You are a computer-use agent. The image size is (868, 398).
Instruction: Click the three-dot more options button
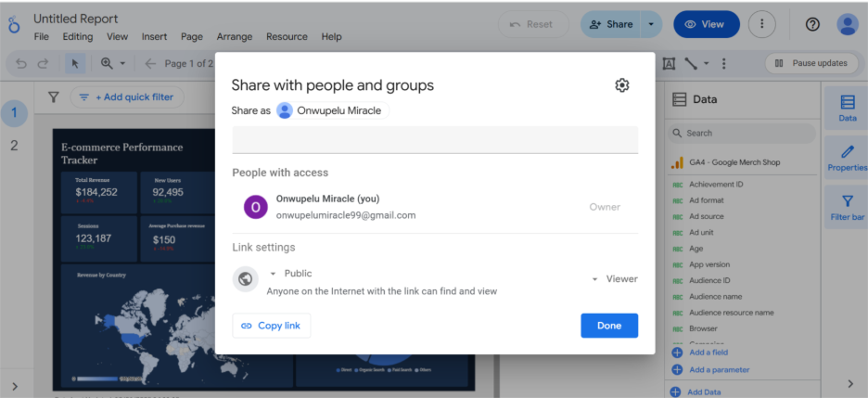(761, 24)
